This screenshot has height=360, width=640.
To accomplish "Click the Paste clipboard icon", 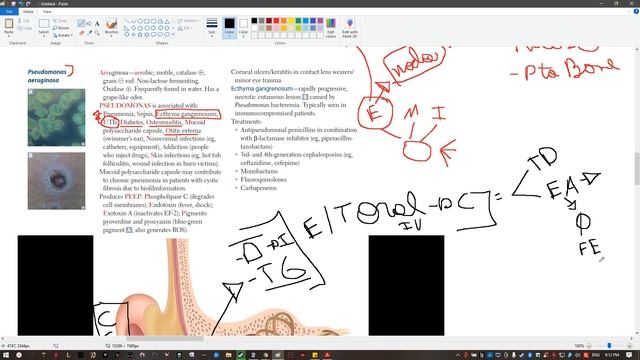I will click(9, 24).
